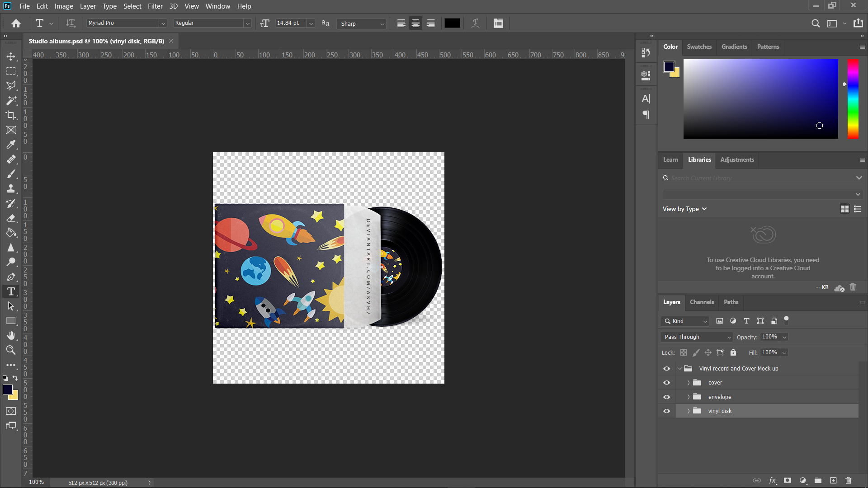868x488 pixels.
Task: Click the Create new layer icon
Action: click(x=832, y=480)
